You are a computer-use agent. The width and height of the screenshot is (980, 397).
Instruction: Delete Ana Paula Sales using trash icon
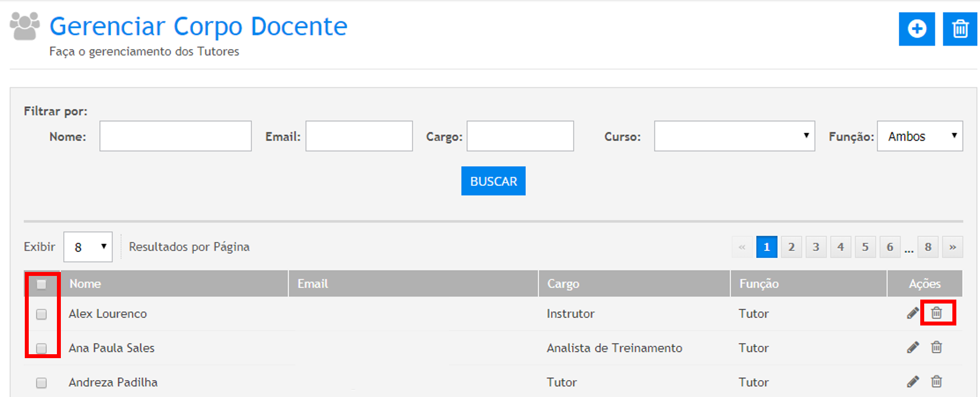pyautogui.click(x=937, y=347)
